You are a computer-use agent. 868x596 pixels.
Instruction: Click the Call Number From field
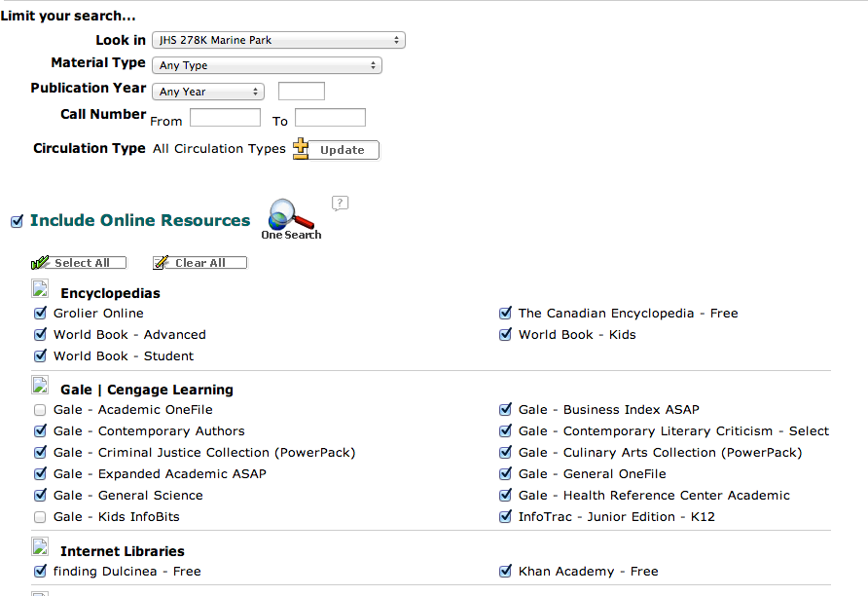[225, 118]
